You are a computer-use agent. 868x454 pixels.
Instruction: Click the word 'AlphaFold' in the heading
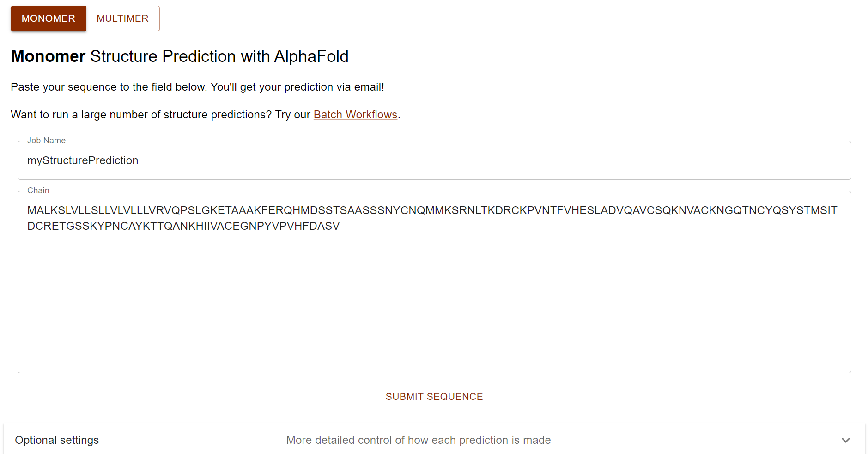click(x=311, y=56)
